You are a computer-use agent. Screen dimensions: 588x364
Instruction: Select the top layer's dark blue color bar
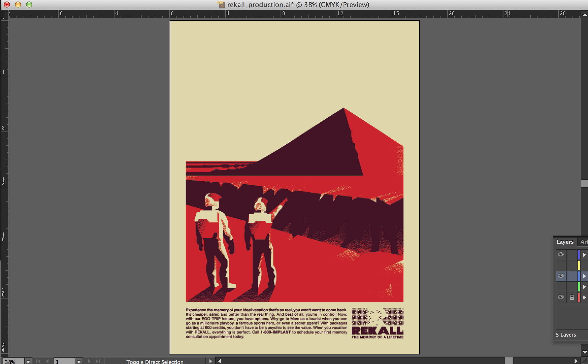pos(579,255)
